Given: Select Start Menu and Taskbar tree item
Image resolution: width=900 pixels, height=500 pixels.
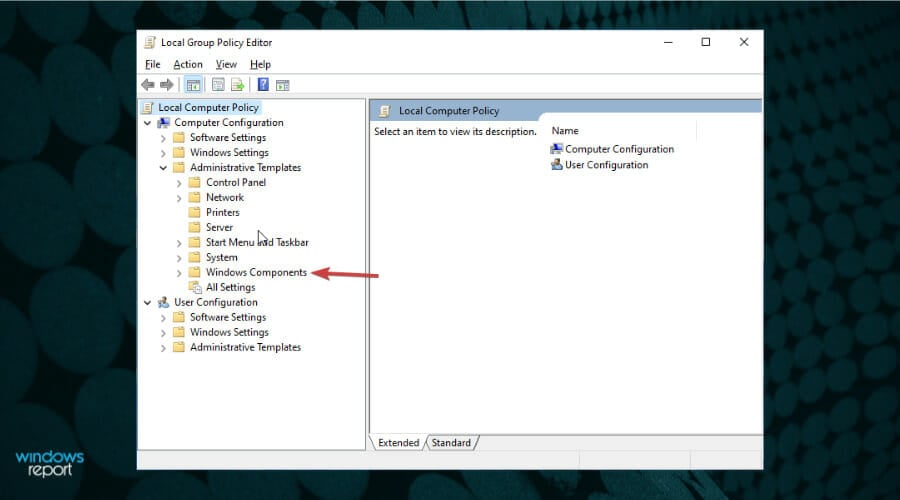Looking at the screenshot, I should pyautogui.click(x=257, y=242).
